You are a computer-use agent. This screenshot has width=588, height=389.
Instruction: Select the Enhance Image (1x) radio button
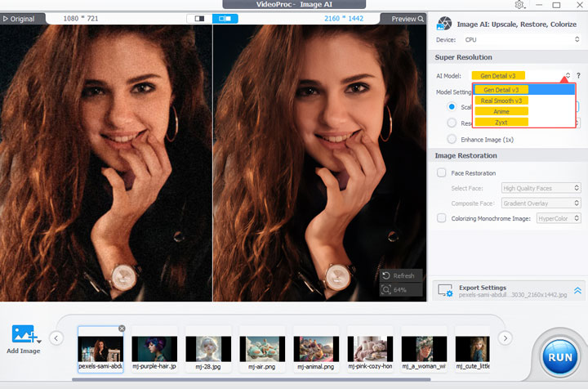452,140
